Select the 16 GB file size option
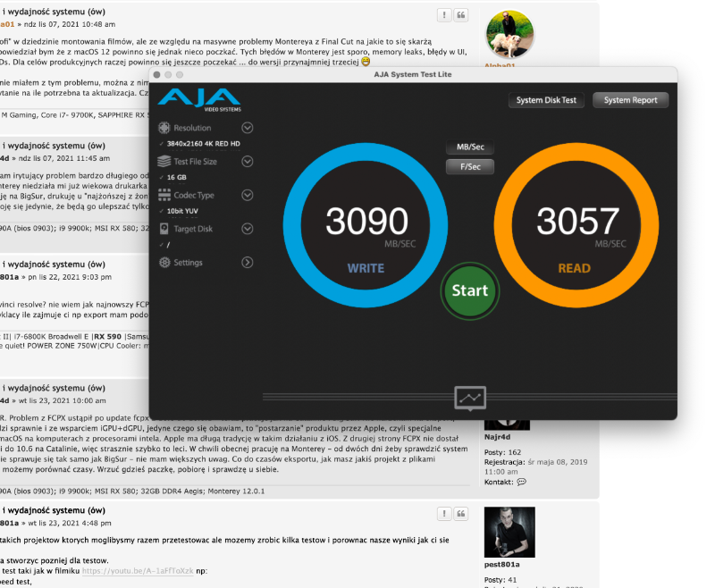Viewport: 715px width, 588px height. [x=176, y=177]
